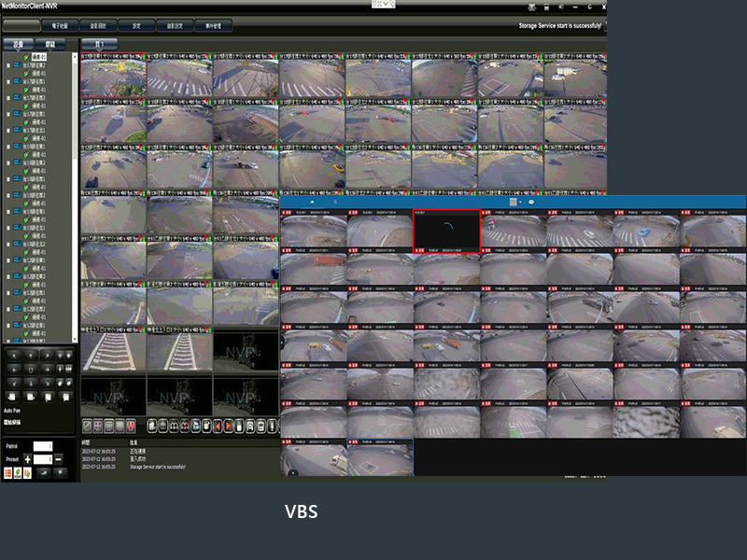Image resolution: width=747 pixels, height=560 pixels.
Task: Click the chat bubble icon in blue bar
Action: click(531, 202)
